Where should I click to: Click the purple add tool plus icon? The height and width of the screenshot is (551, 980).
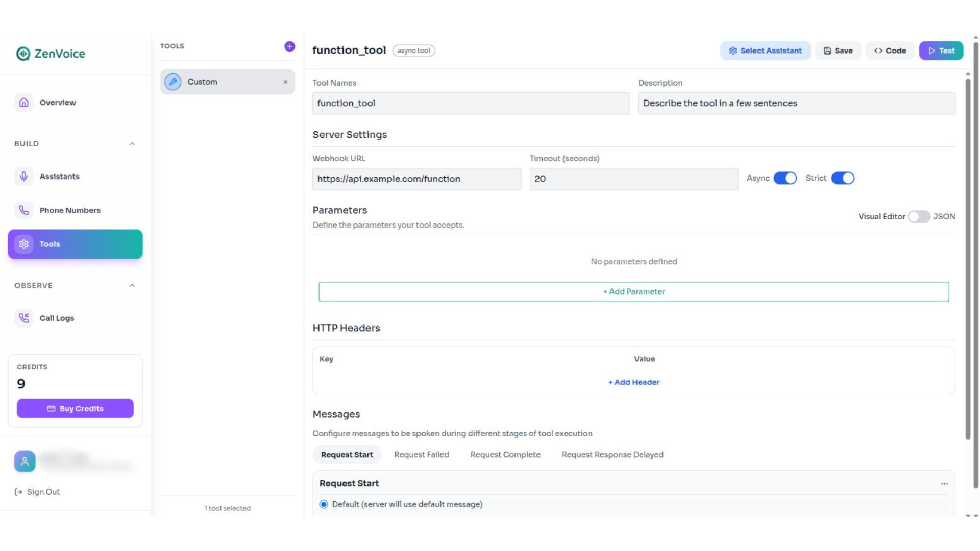pos(289,46)
